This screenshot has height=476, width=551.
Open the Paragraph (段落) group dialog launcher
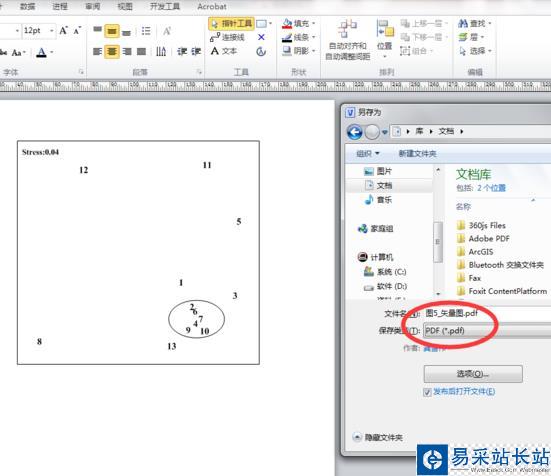pos(199,72)
